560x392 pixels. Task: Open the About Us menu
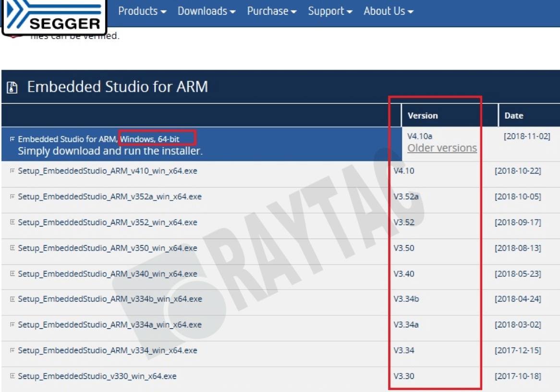tap(389, 11)
